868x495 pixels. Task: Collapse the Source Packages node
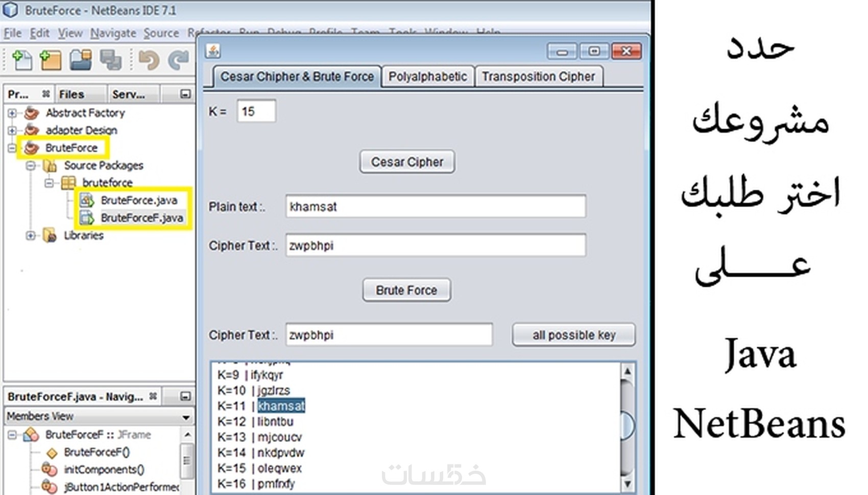point(31,165)
